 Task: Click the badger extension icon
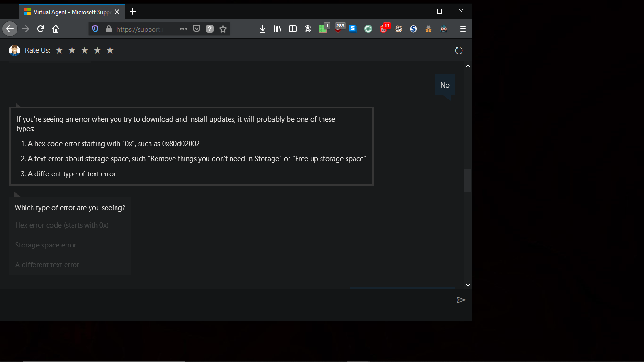tap(398, 29)
